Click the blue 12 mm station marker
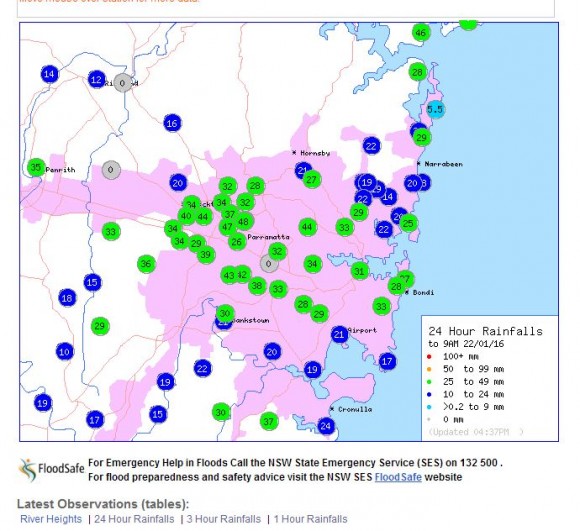This screenshot has height=531, width=580. pos(97,80)
